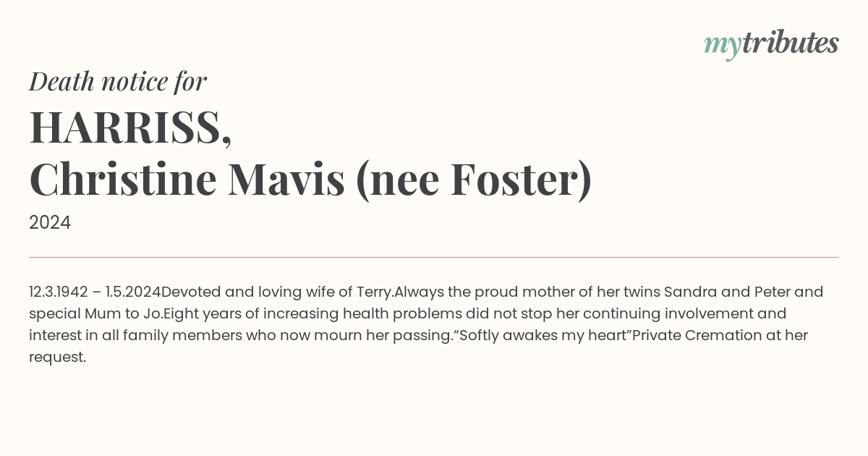This screenshot has width=868, height=456.
Task: Click the final word 'request.'
Action: pyautogui.click(x=58, y=358)
